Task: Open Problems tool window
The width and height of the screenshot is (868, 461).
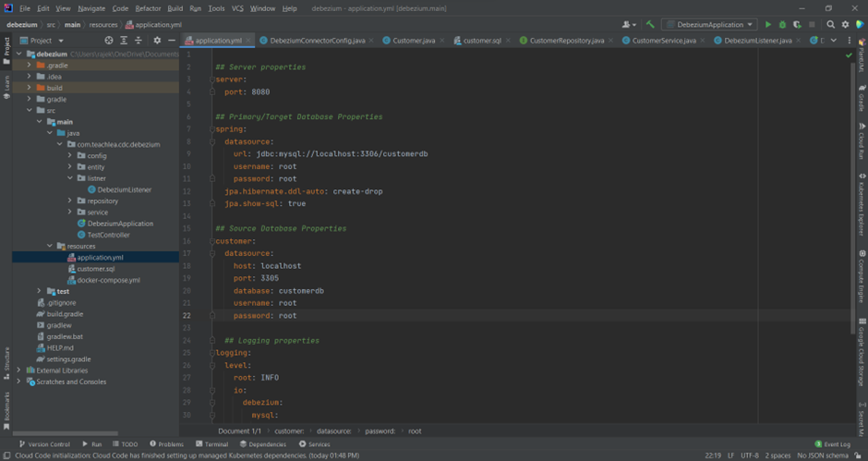Action: [x=166, y=443]
